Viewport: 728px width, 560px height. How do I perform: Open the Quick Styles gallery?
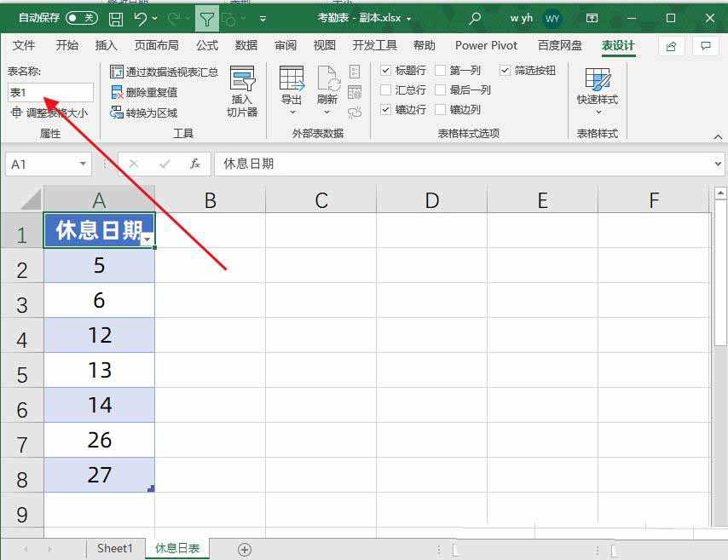click(597, 91)
